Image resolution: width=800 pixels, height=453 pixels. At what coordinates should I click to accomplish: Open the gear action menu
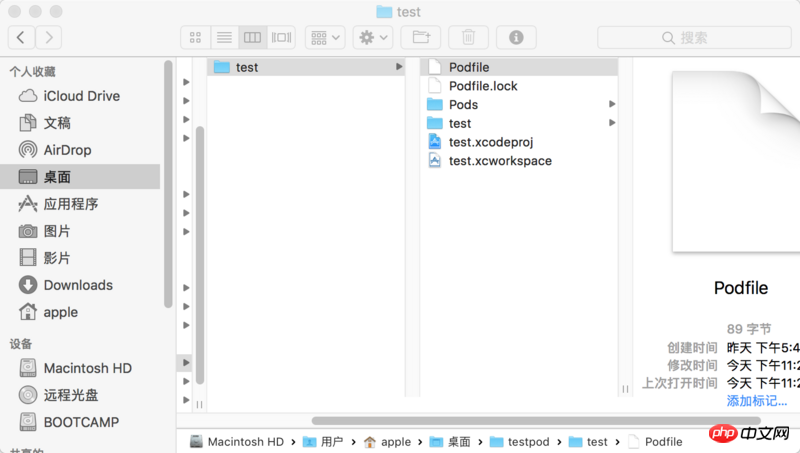(x=373, y=37)
